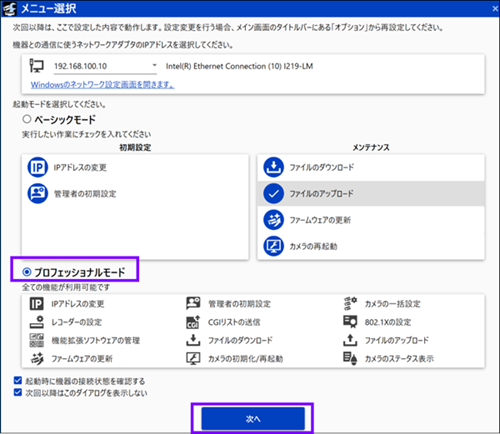Click the 機能拡張ソフトウェアの管理 icon

point(37,340)
